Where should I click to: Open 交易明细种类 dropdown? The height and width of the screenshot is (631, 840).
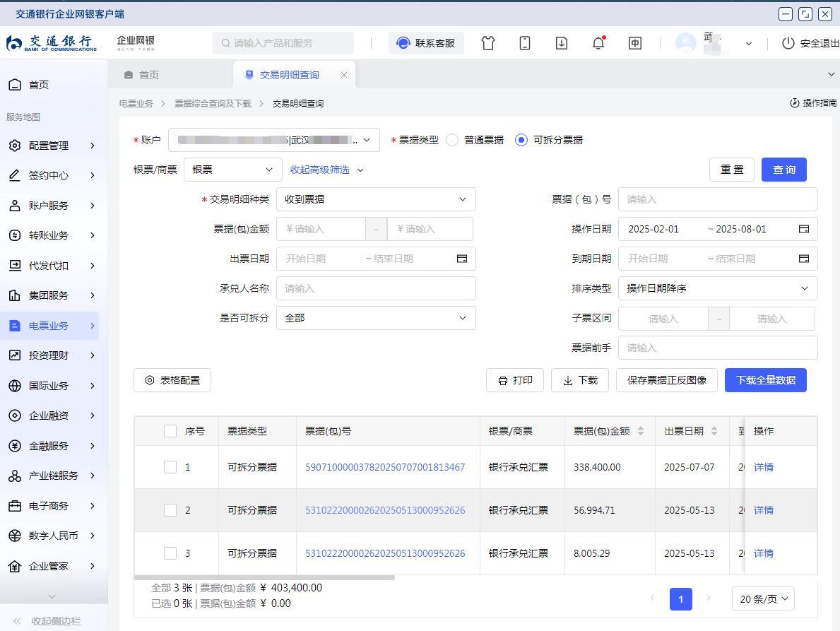376,199
